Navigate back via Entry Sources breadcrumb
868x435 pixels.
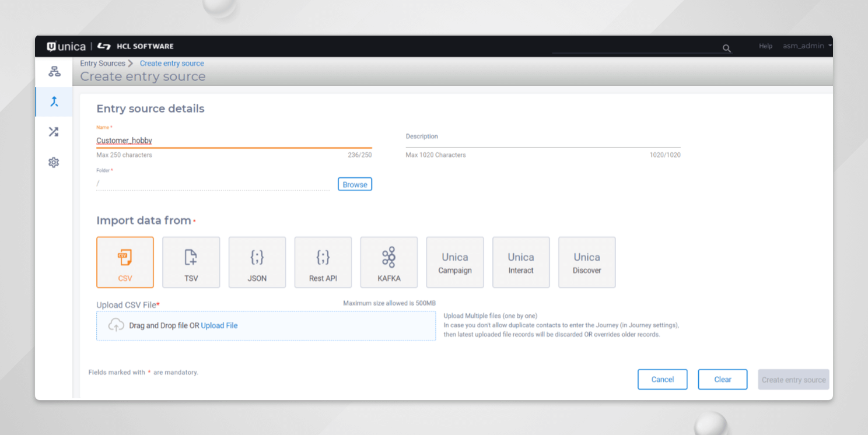(103, 63)
